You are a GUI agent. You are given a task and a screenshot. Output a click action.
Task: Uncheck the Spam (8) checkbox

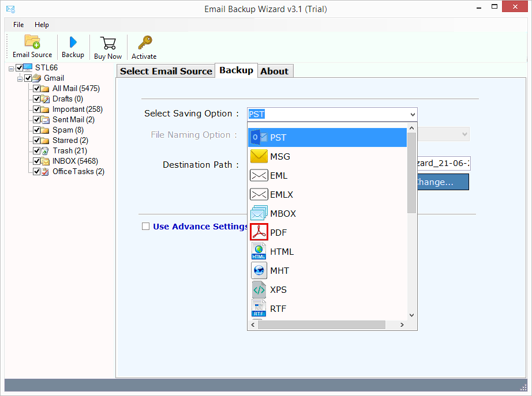point(37,130)
